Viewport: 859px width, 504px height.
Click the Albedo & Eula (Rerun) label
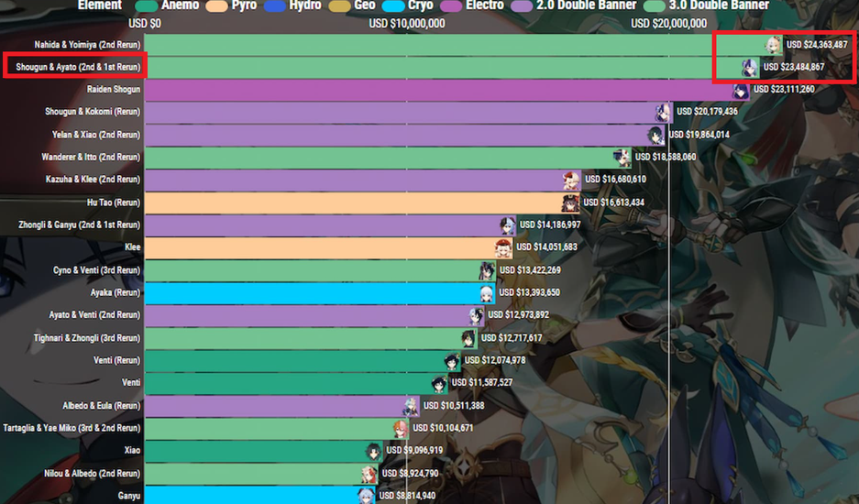click(x=102, y=406)
